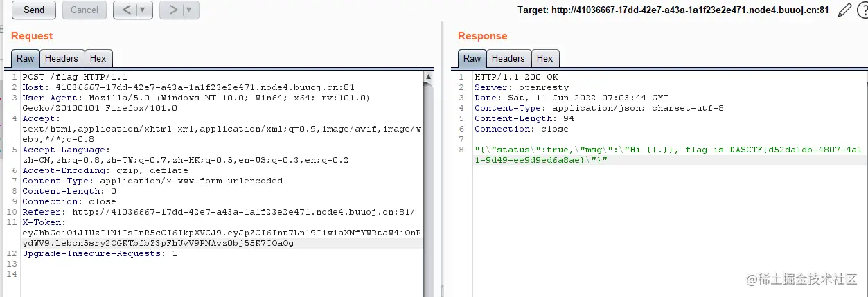Click the 'Connection: close' request line
This screenshot has height=297, width=868.
[69, 201]
